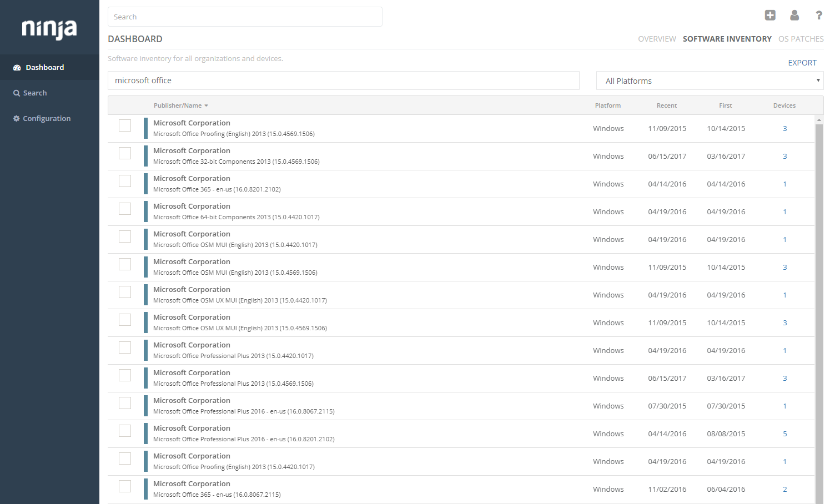The image size is (830, 504).
Task: Switch to the OS Patches tab
Action: tap(801, 39)
